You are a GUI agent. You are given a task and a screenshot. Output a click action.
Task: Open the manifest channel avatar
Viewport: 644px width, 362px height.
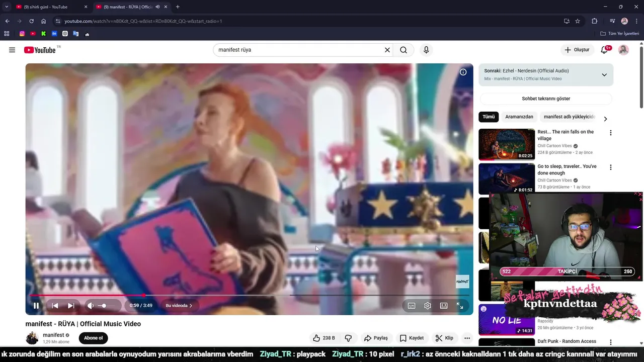coord(32,338)
